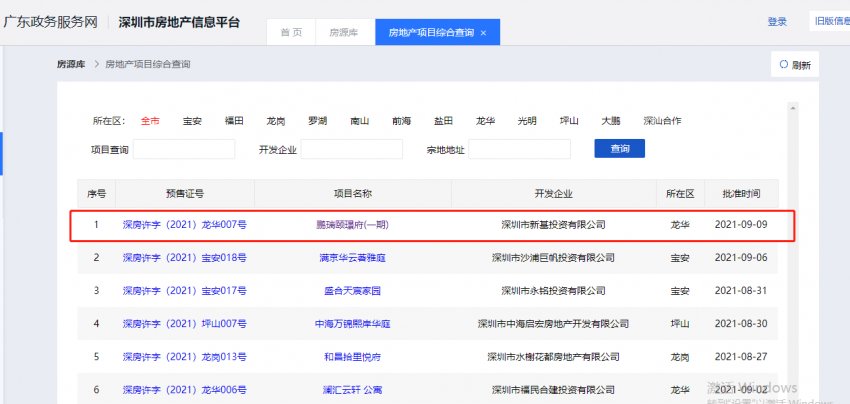
Task: Open project 中海万锦熙岸华庭
Action: pos(352,324)
